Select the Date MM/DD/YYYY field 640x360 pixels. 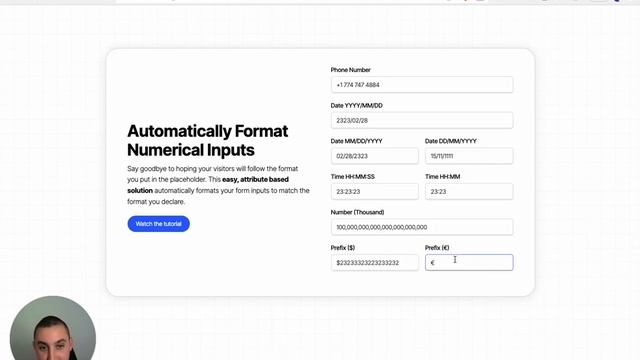pyautogui.click(x=374, y=156)
